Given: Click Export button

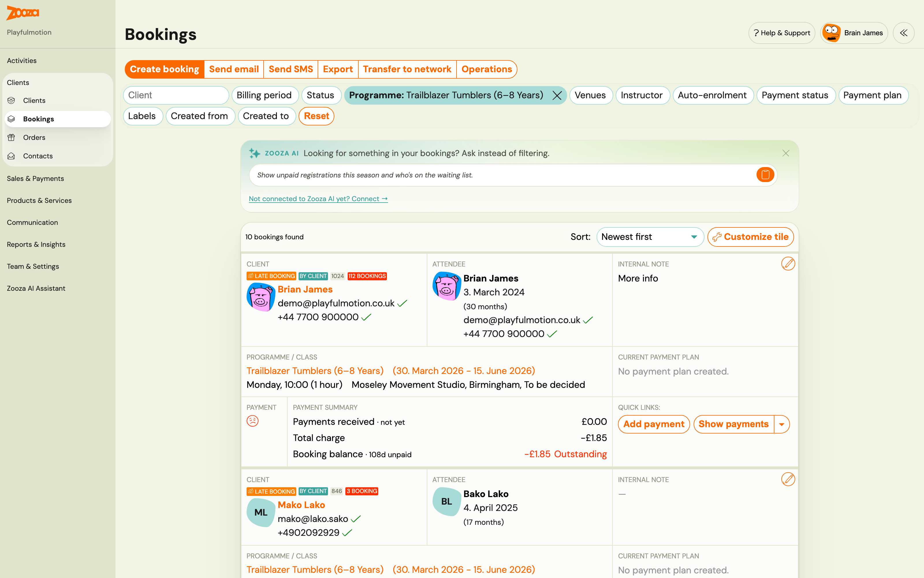Looking at the screenshot, I should pyautogui.click(x=338, y=69).
